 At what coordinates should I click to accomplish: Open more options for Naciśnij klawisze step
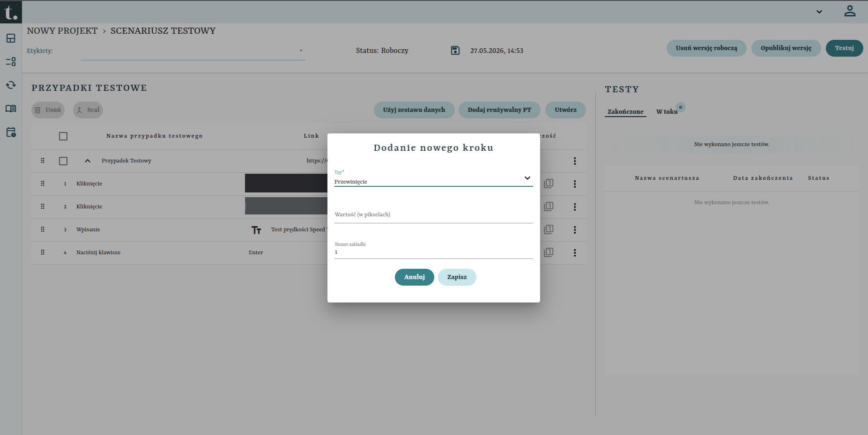point(575,253)
